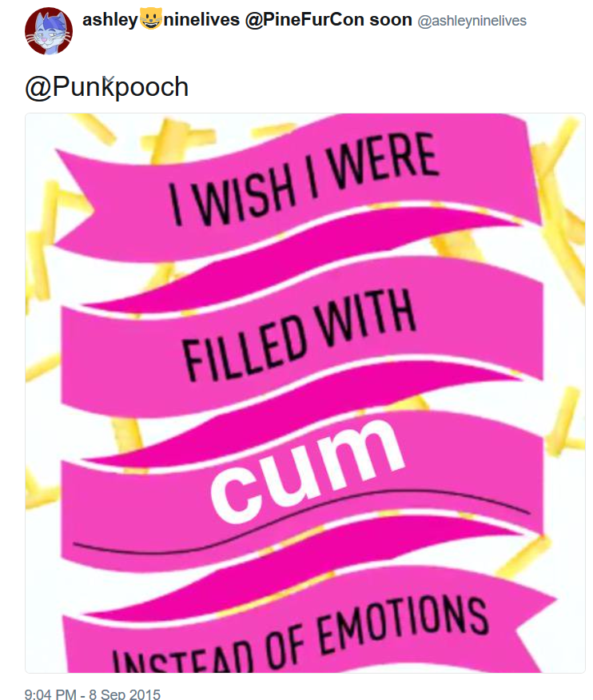The height and width of the screenshot is (700, 593).
Task: Visit the @ashleyninelives handle link
Action: coord(472,21)
